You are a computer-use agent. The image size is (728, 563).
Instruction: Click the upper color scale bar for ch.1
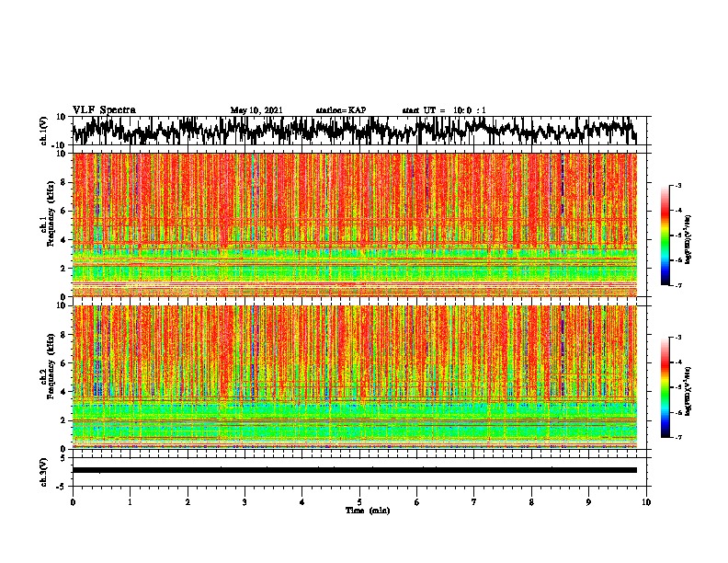(x=665, y=236)
